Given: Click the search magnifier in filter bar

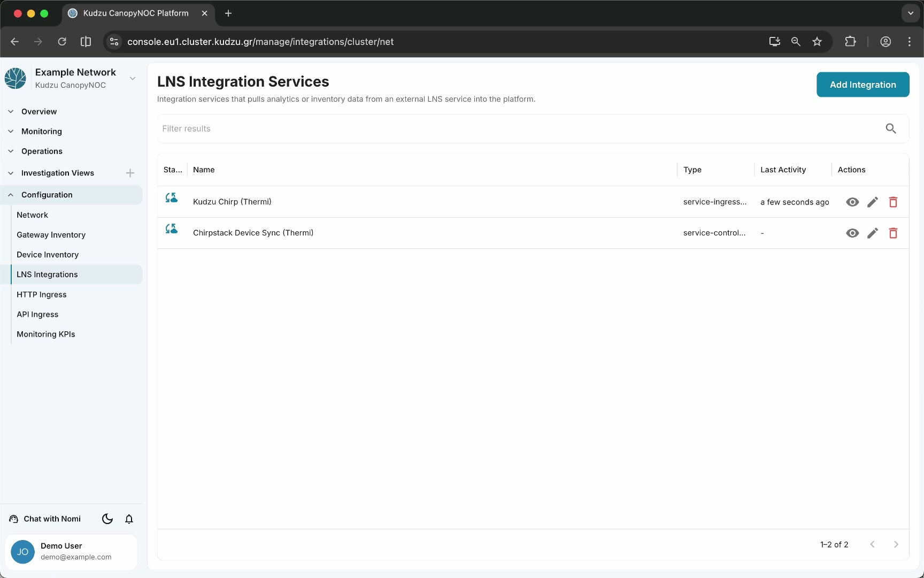Looking at the screenshot, I should click(891, 128).
